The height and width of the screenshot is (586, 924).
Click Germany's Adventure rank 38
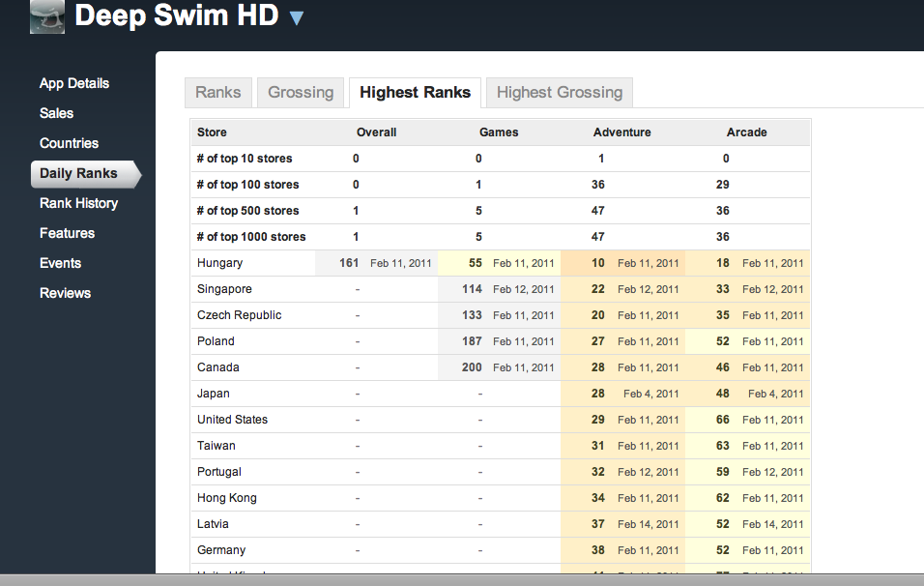point(598,550)
